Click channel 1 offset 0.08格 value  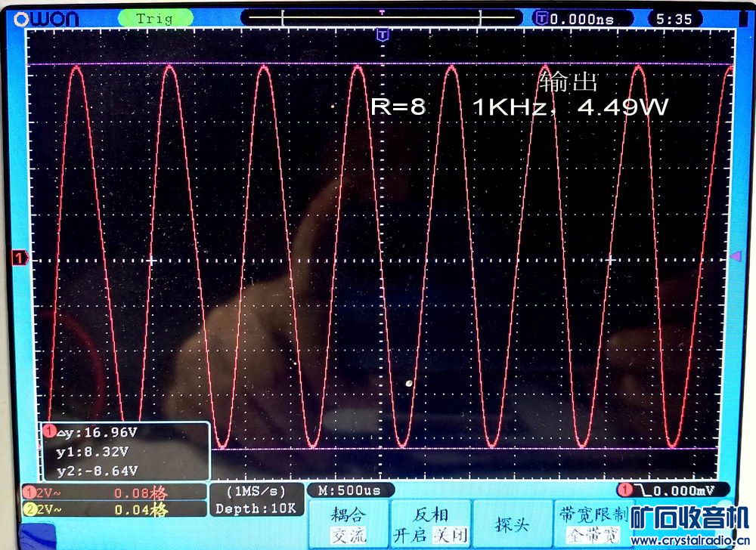(x=141, y=493)
